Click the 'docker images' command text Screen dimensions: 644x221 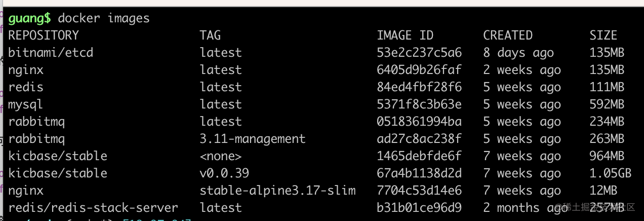[104, 18]
